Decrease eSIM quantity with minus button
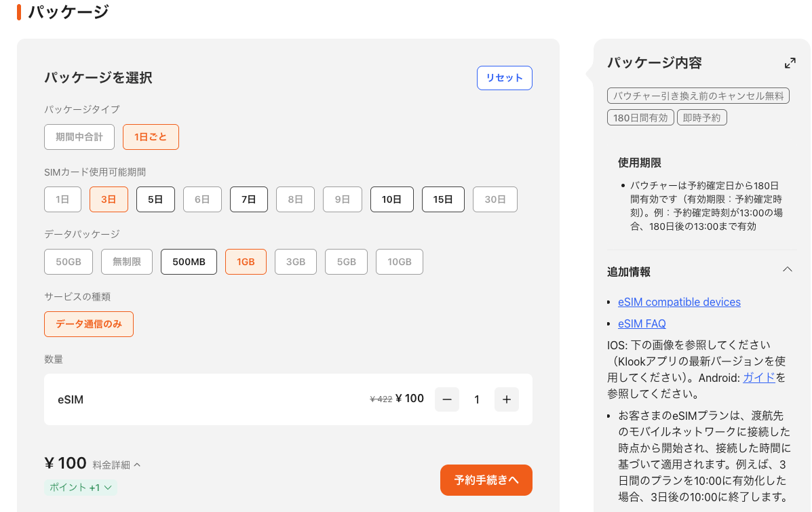812x512 pixels. point(446,399)
